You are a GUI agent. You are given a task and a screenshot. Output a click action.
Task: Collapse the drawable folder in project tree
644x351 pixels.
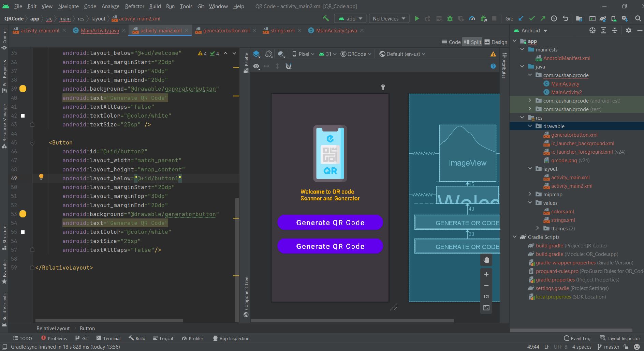tap(530, 126)
